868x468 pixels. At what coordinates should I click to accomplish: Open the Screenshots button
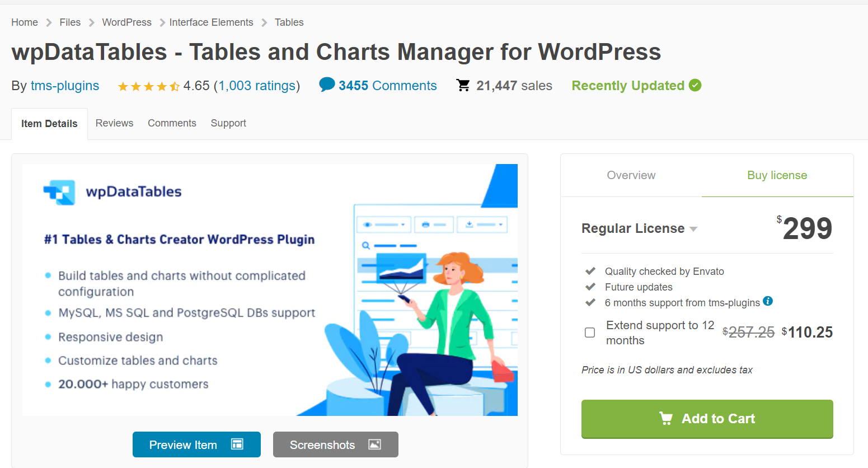[336, 444]
